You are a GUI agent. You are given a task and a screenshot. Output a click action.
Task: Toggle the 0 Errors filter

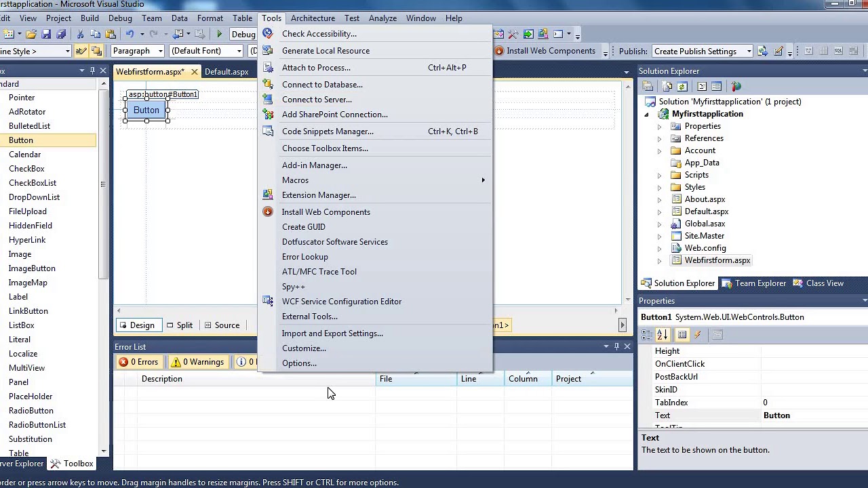(x=138, y=362)
